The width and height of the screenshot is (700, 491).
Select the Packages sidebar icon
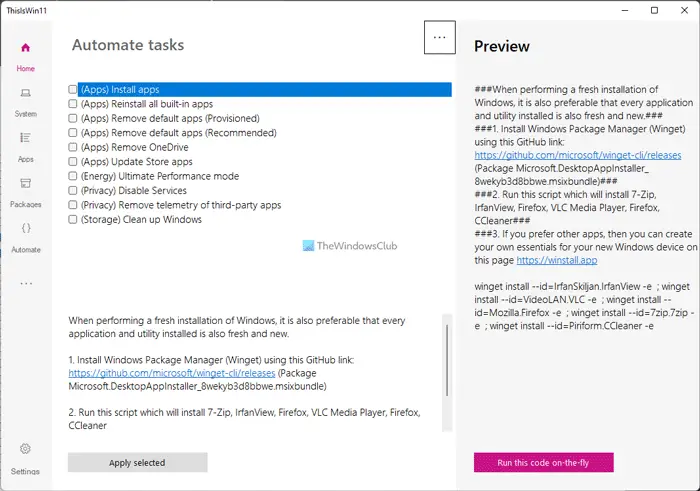[25, 183]
